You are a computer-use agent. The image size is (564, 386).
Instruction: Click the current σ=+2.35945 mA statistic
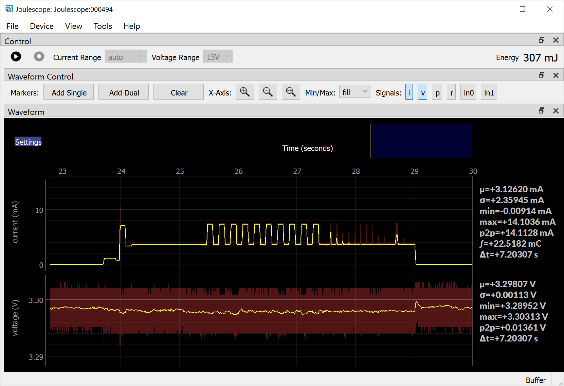click(511, 200)
